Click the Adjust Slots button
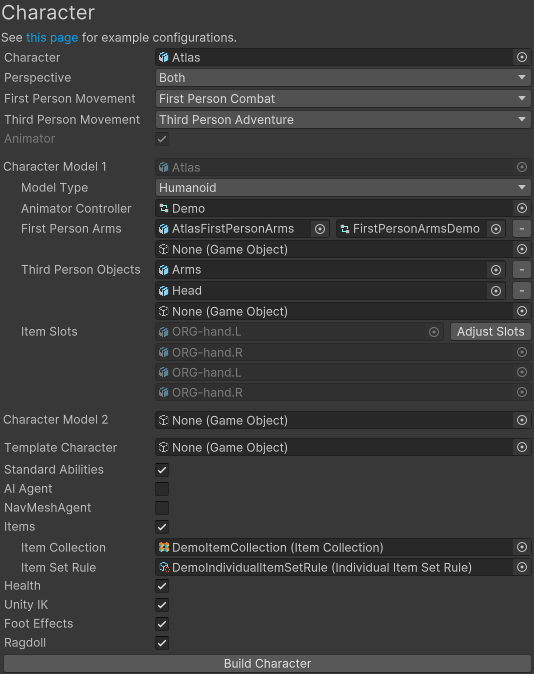The width and height of the screenshot is (534, 674). (x=491, y=332)
